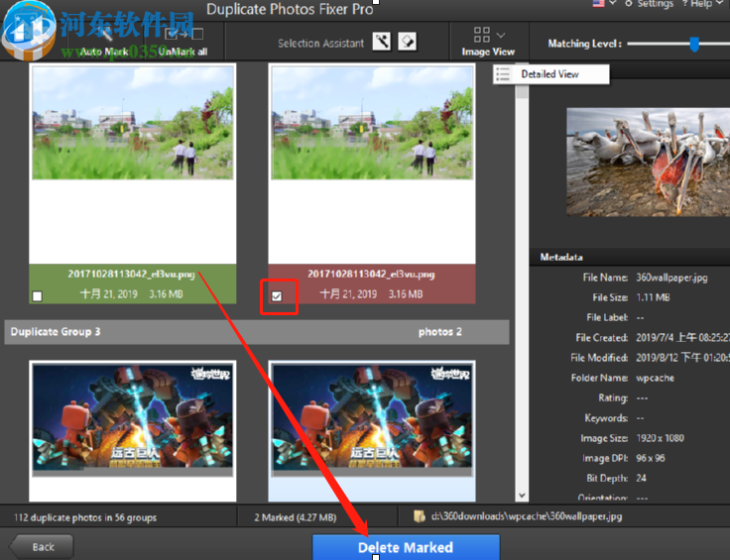Open Settings from the top bar

(650, 4)
